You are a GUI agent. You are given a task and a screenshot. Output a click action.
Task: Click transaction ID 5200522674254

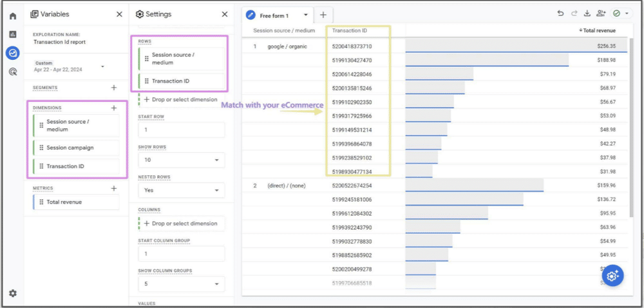(352, 186)
